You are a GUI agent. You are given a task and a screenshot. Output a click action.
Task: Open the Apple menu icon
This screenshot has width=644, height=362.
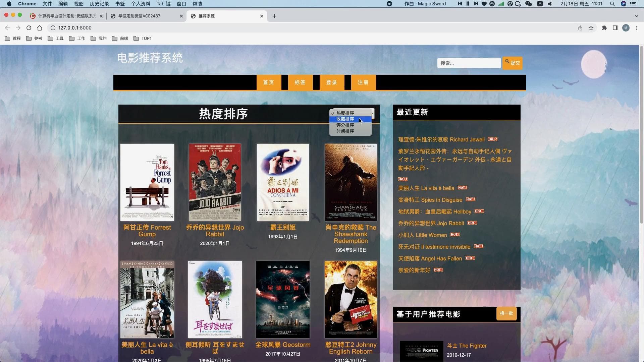point(9,4)
